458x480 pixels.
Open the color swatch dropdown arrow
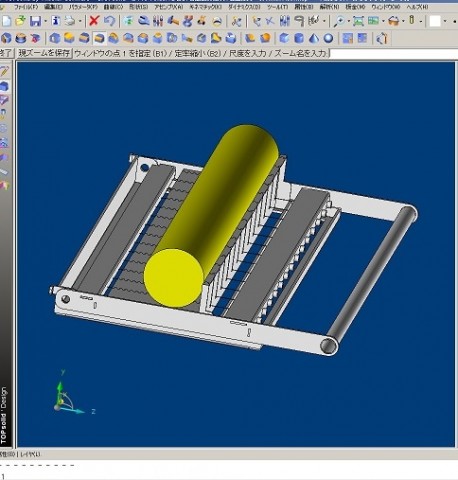(x=445, y=22)
